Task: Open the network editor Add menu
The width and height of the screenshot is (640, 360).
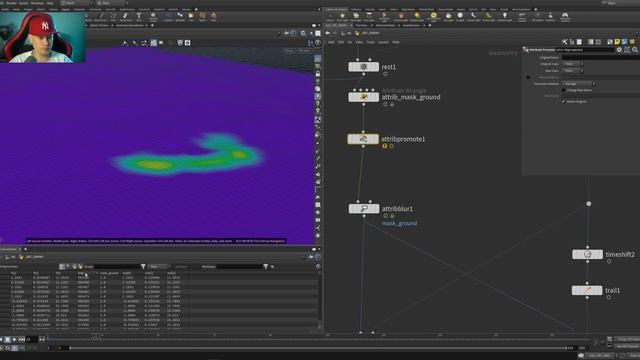Action: click(x=331, y=42)
